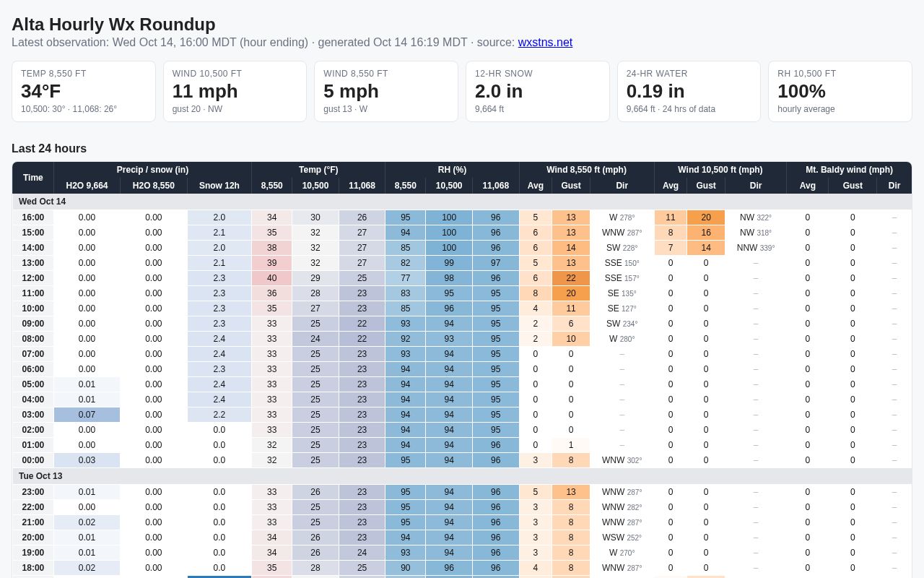Select the WIND 8,550 FT 5 mph card
924x578 pixels.
[x=386, y=91]
